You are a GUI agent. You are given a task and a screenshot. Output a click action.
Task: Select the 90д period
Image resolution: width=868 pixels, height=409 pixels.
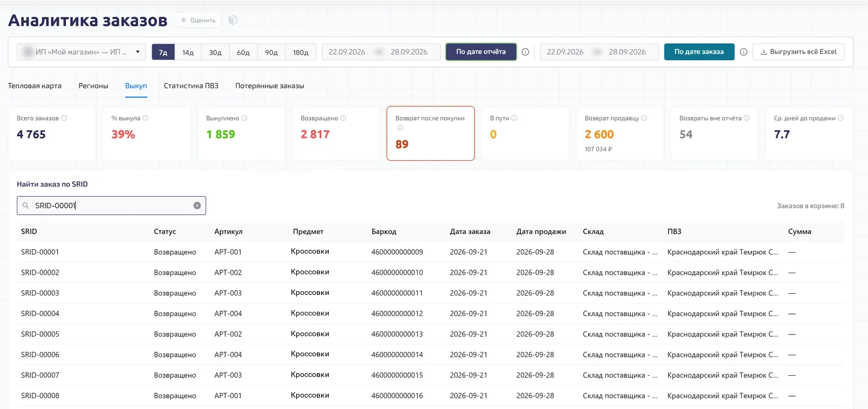coord(271,52)
